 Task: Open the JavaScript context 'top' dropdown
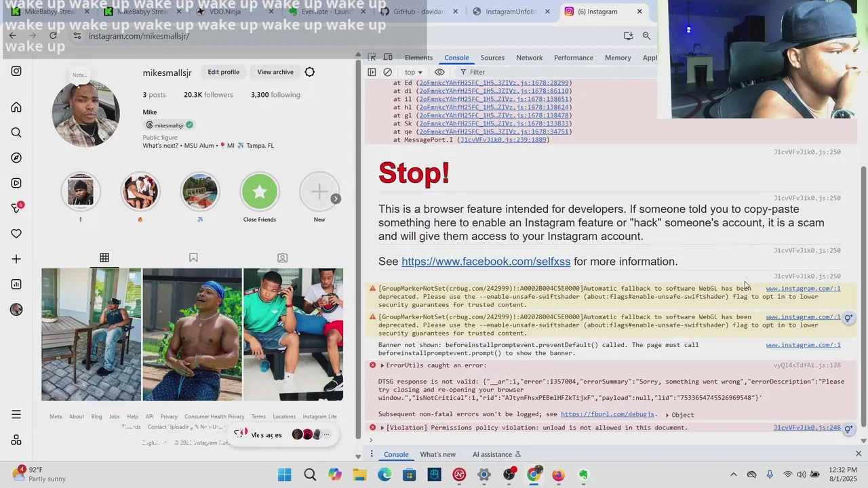pyautogui.click(x=413, y=72)
